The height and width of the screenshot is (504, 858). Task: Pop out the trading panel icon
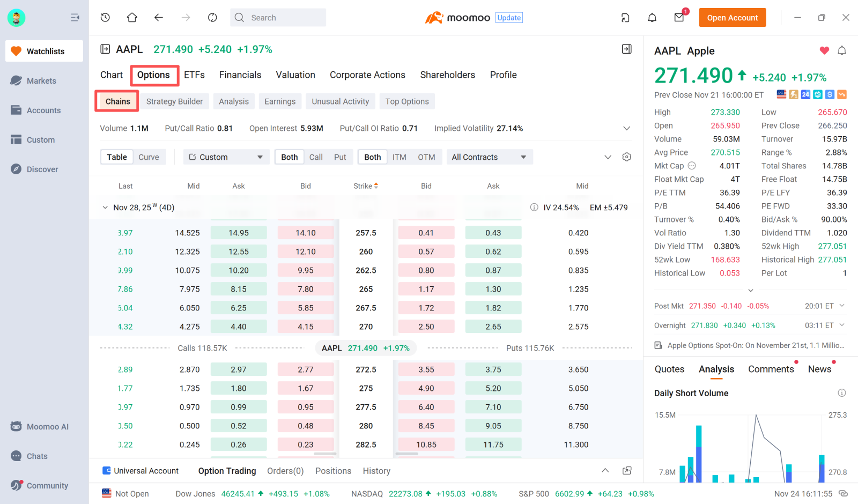pyautogui.click(x=627, y=471)
